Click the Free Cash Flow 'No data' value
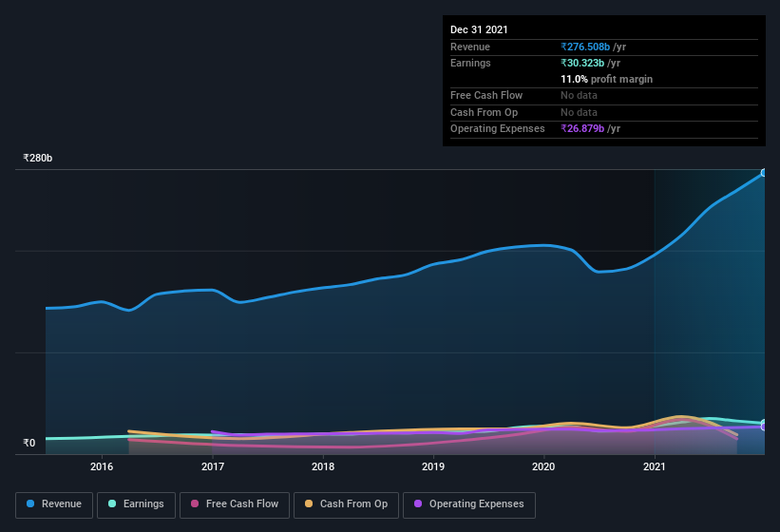Screen dimensions: 780x532 [579, 95]
